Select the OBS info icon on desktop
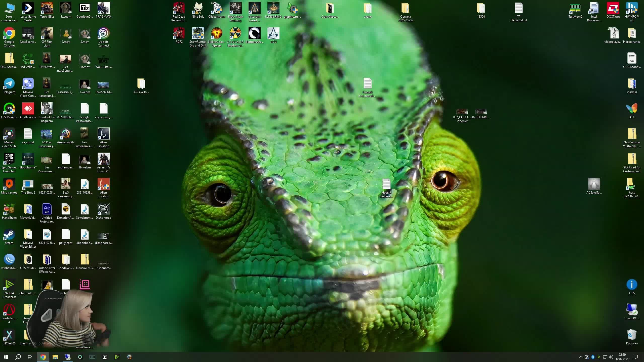 pos(632,287)
